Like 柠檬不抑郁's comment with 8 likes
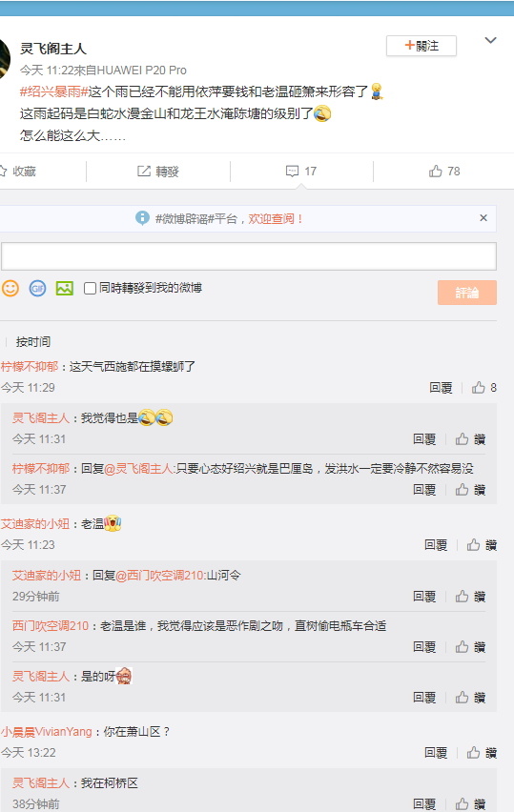The width and height of the screenshot is (514, 812). (x=483, y=388)
